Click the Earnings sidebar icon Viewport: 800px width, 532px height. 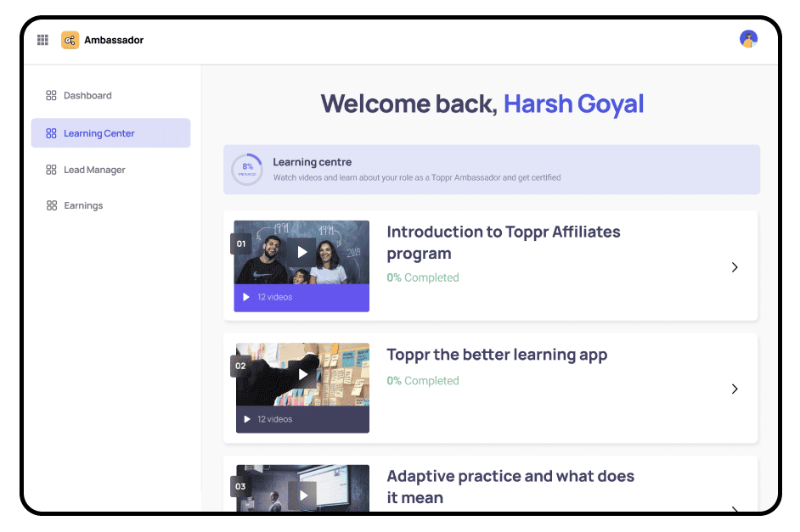pos(52,205)
